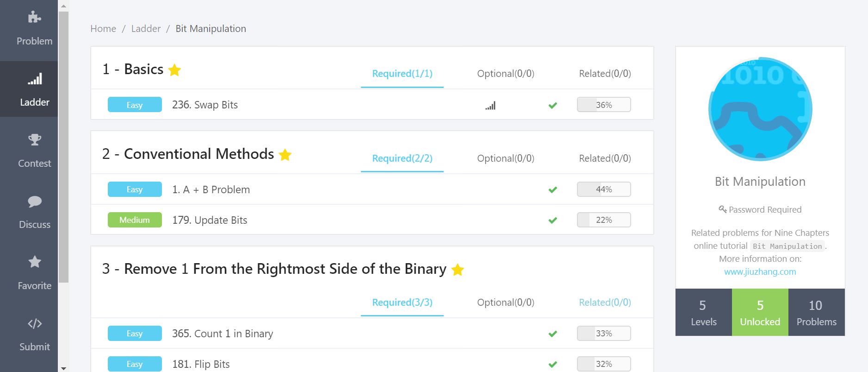Click up arrow of the sidebar scrollbar

point(63,6)
